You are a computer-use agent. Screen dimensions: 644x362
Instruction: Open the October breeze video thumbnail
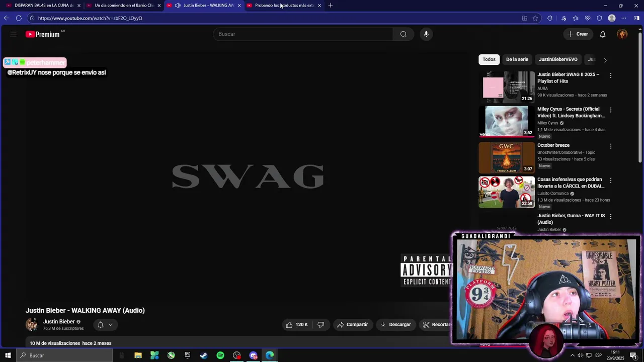pyautogui.click(x=507, y=158)
